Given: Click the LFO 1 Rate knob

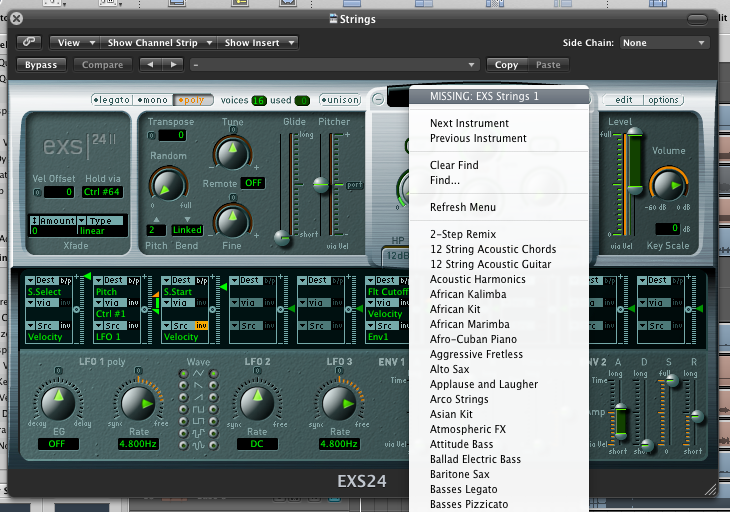Looking at the screenshot, I should [x=138, y=403].
